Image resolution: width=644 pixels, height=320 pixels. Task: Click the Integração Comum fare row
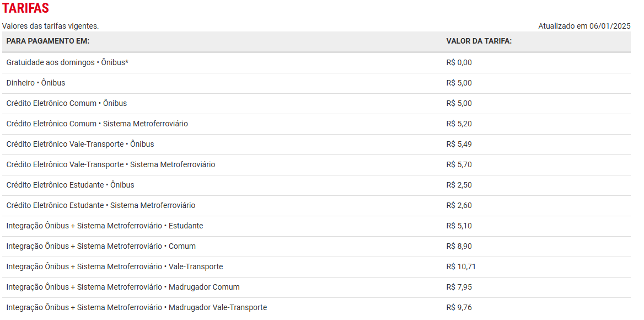316,247
